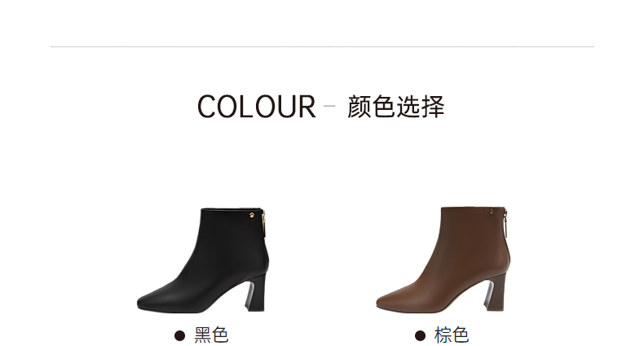Click the dotted divider line at top

pyautogui.click(x=322, y=46)
